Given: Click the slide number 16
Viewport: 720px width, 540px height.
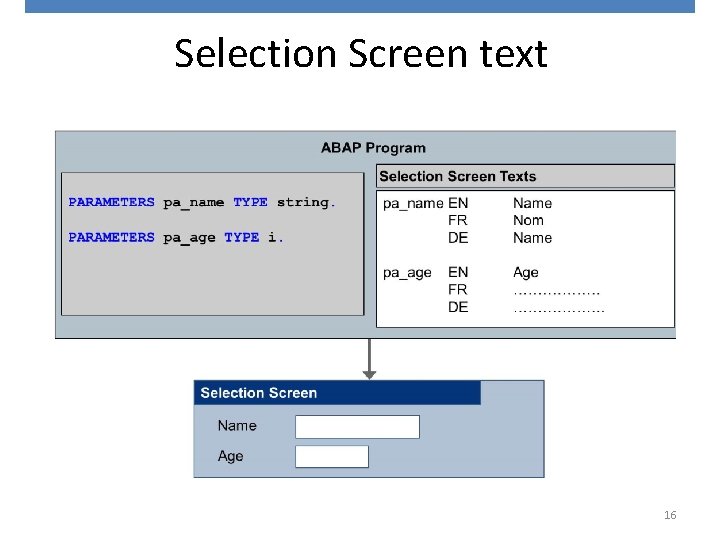Looking at the screenshot, I should pos(670,515).
